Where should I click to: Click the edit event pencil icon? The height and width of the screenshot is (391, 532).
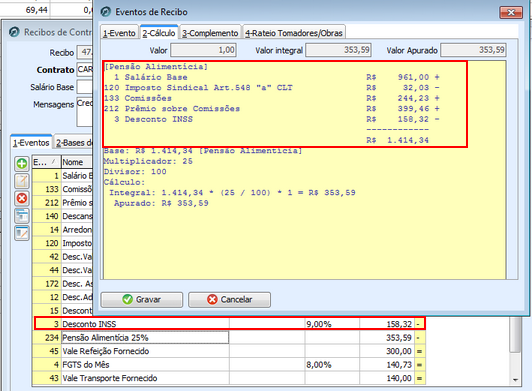point(22,181)
